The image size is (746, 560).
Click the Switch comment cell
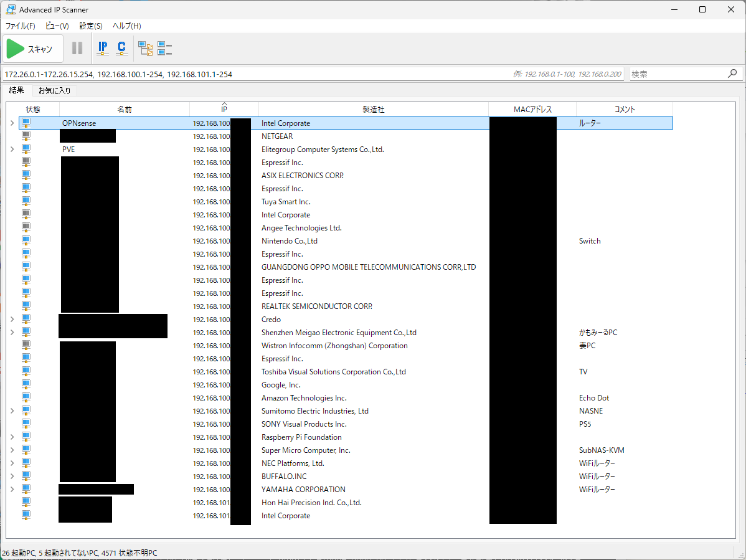tap(590, 240)
